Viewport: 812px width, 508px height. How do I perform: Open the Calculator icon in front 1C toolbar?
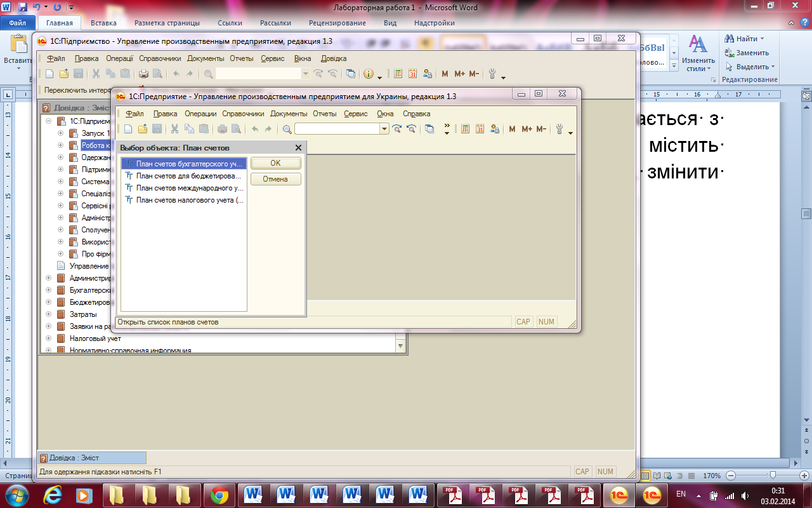465,129
